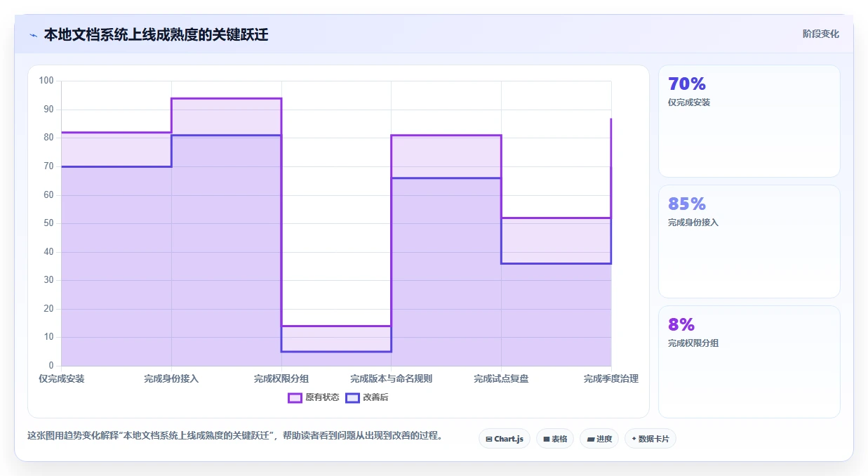Click the Chart.js tag
The height and width of the screenshot is (476, 868).
(505, 439)
